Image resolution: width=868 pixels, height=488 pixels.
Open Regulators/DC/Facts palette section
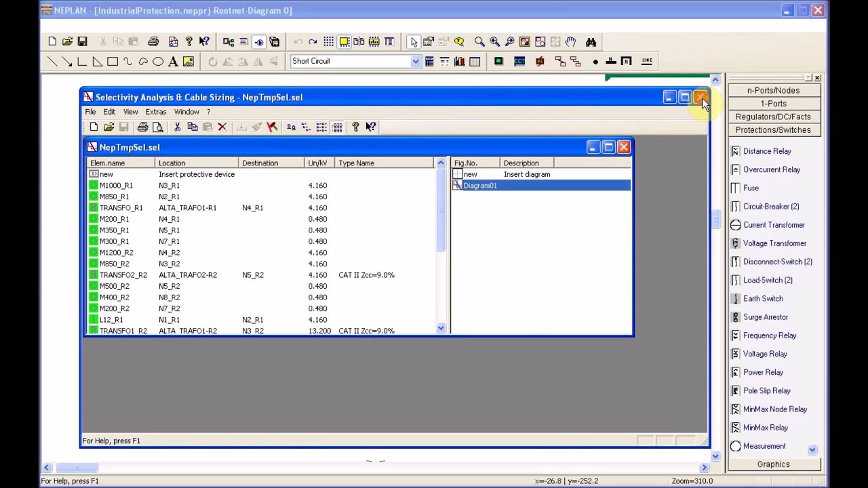[773, 117]
